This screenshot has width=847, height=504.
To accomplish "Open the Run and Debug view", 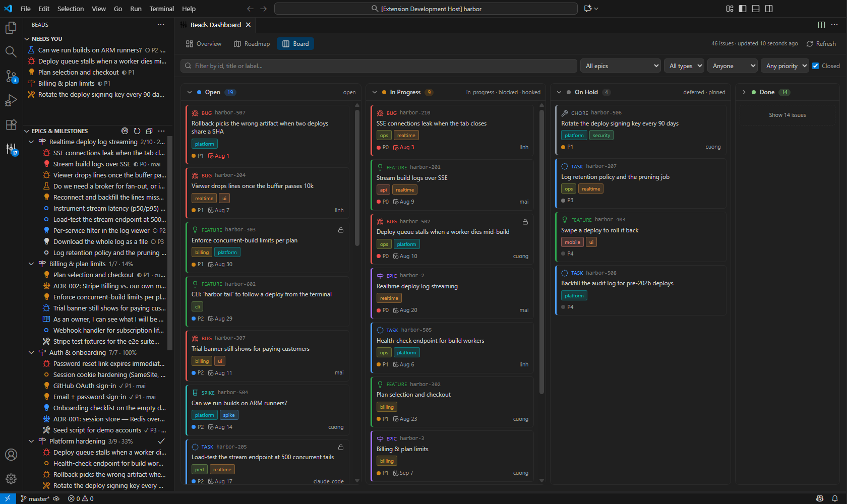I will tap(11, 100).
